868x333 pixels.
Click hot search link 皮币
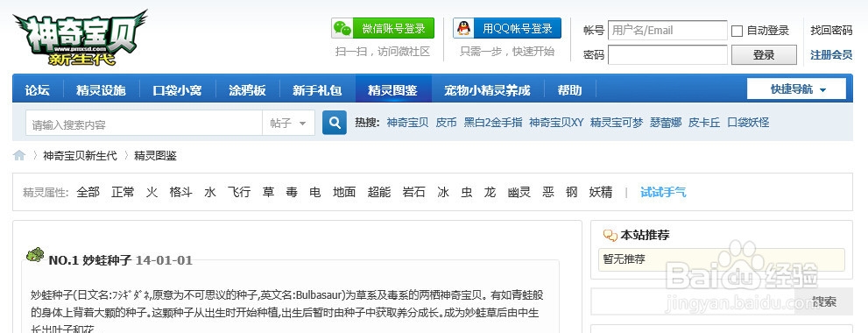tap(446, 123)
